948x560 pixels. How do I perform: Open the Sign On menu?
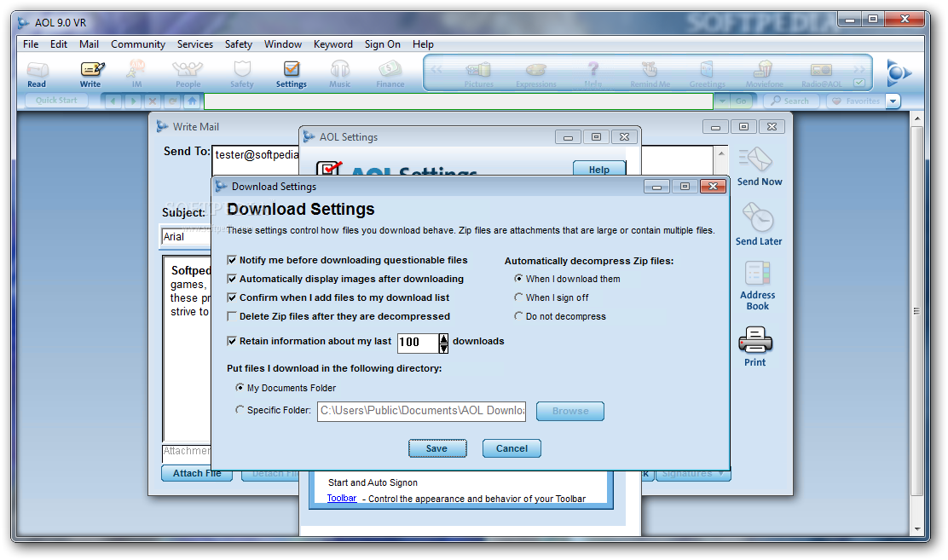point(382,44)
